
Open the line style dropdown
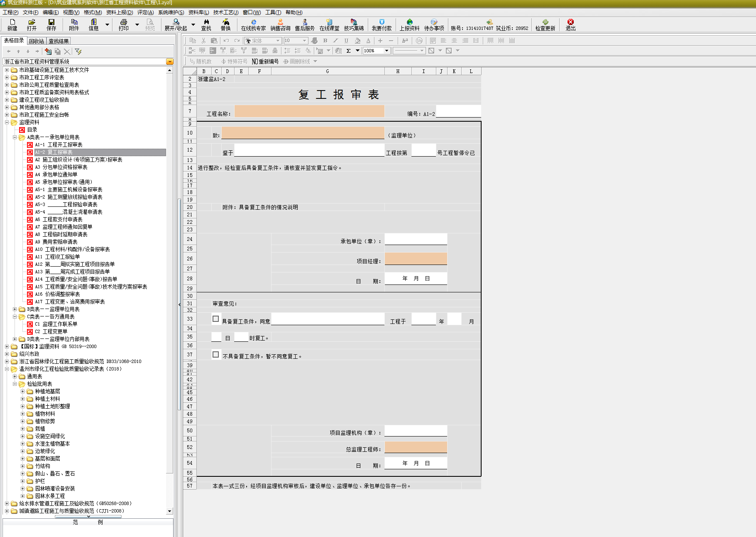[x=422, y=51]
